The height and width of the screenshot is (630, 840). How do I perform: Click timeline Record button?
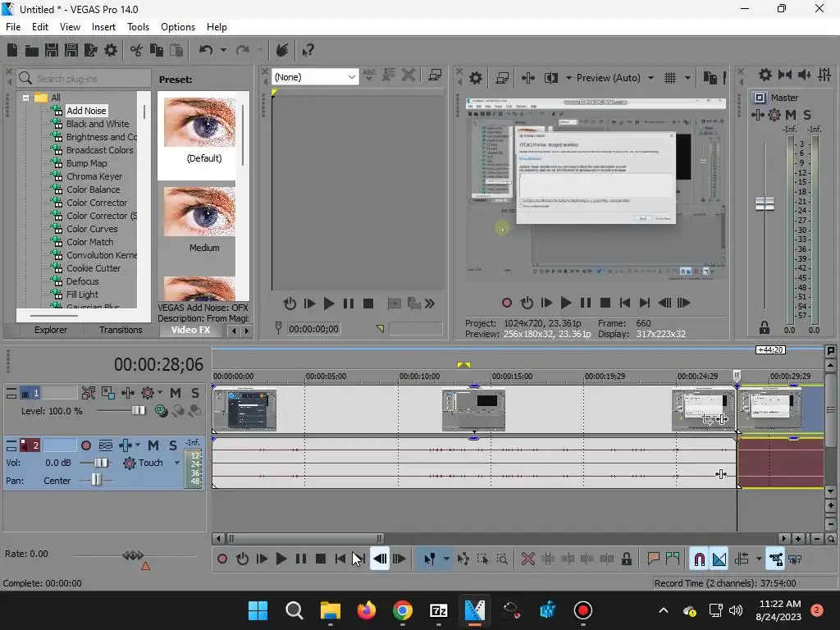click(221, 559)
